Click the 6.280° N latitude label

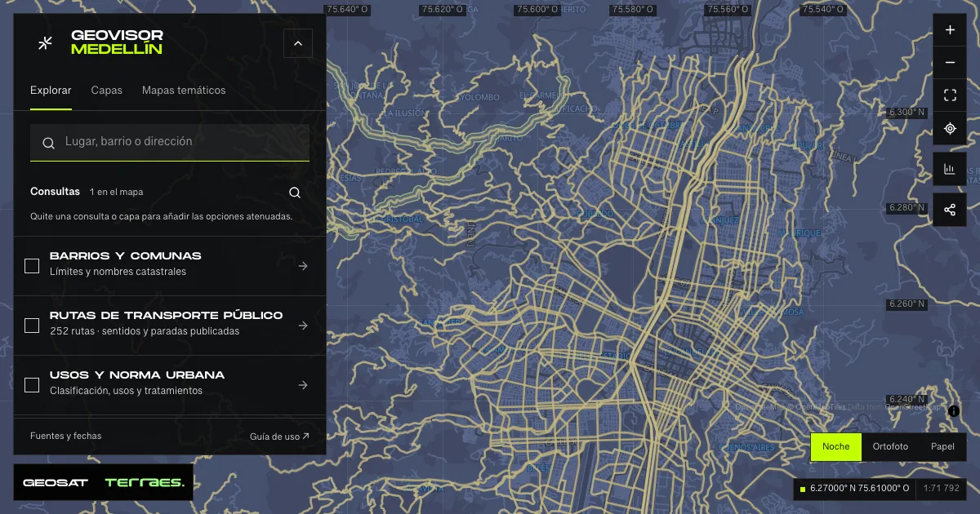click(x=907, y=208)
